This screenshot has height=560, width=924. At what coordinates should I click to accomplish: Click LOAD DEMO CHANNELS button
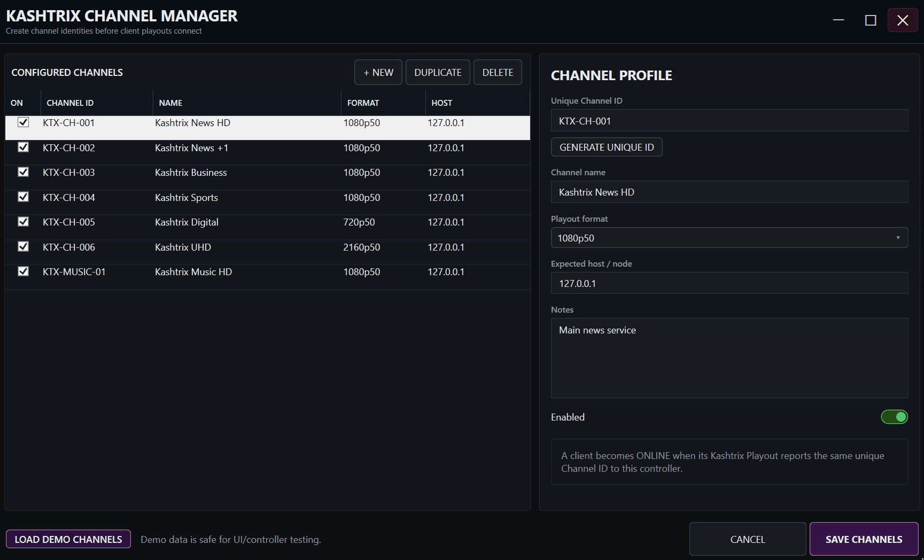tap(68, 539)
